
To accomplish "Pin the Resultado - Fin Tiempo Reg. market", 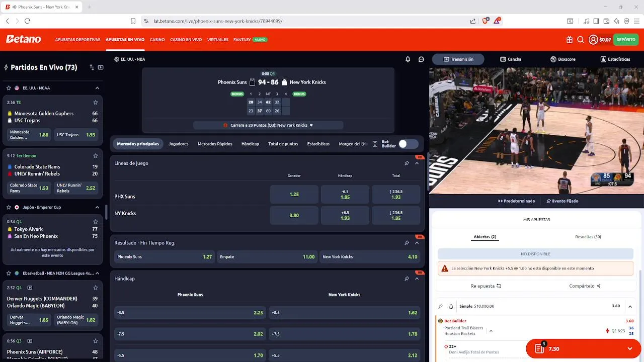I will tap(407, 243).
